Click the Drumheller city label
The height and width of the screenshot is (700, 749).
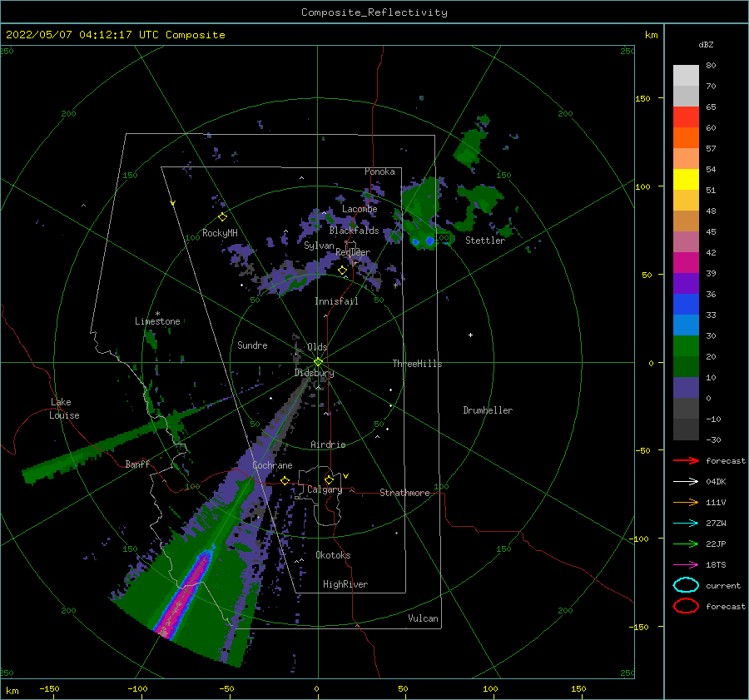pos(488,410)
